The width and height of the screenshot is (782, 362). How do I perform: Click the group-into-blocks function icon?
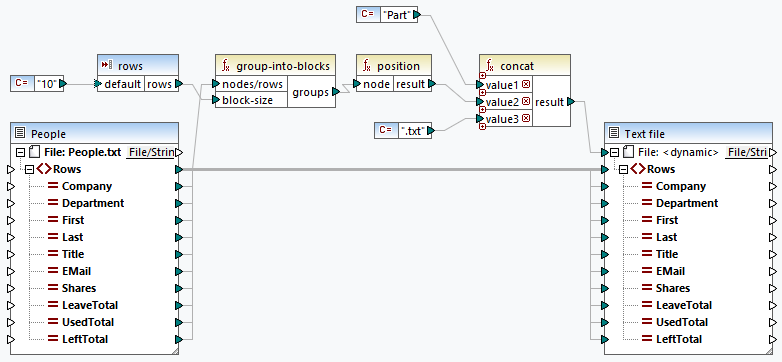(x=226, y=66)
